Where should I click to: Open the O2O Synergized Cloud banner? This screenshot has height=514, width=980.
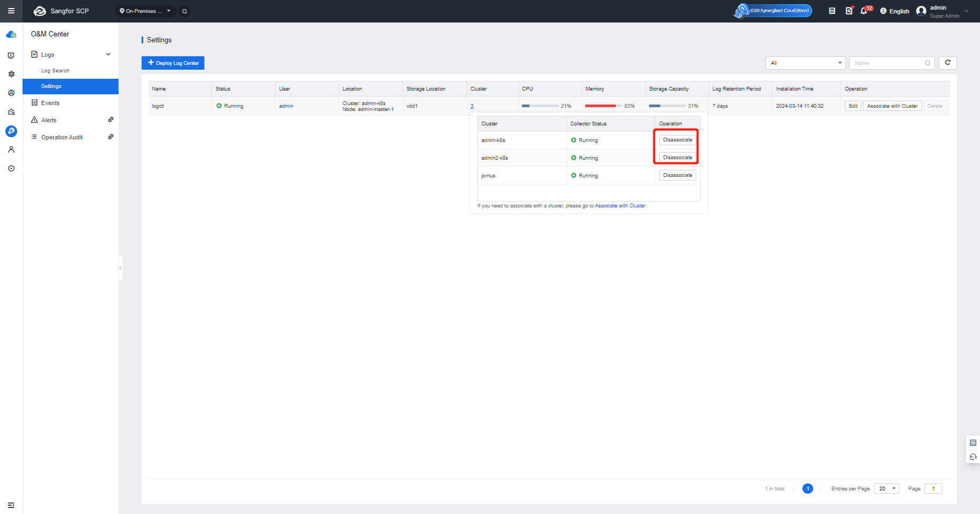[773, 11]
